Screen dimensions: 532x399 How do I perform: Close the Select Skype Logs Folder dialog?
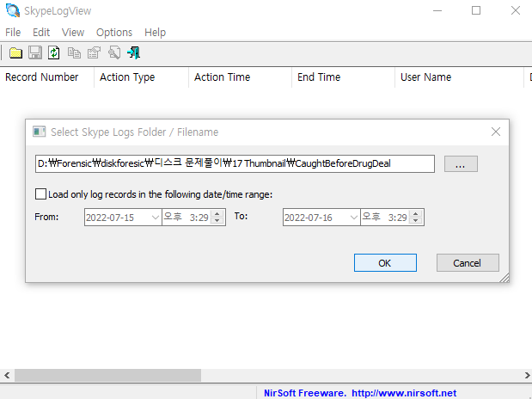[496, 132]
